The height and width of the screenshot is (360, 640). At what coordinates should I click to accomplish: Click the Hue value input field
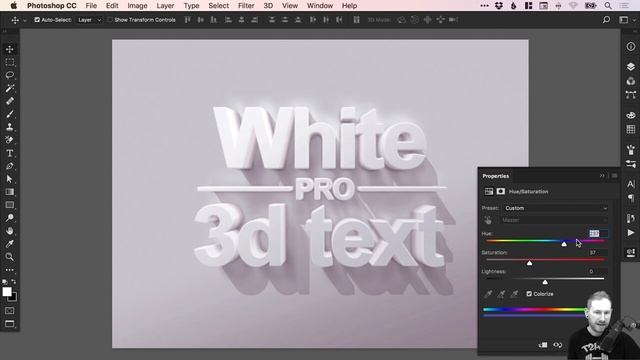pyautogui.click(x=598, y=233)
